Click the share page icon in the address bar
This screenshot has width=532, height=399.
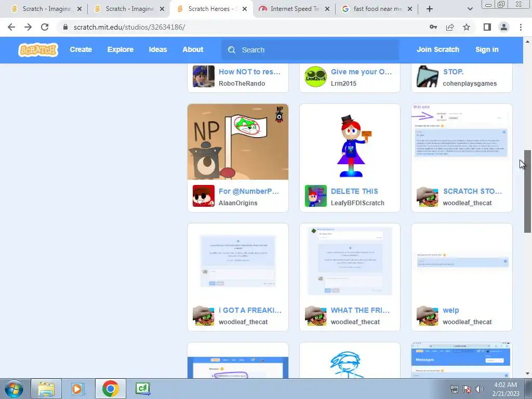(x=450, y=27)
